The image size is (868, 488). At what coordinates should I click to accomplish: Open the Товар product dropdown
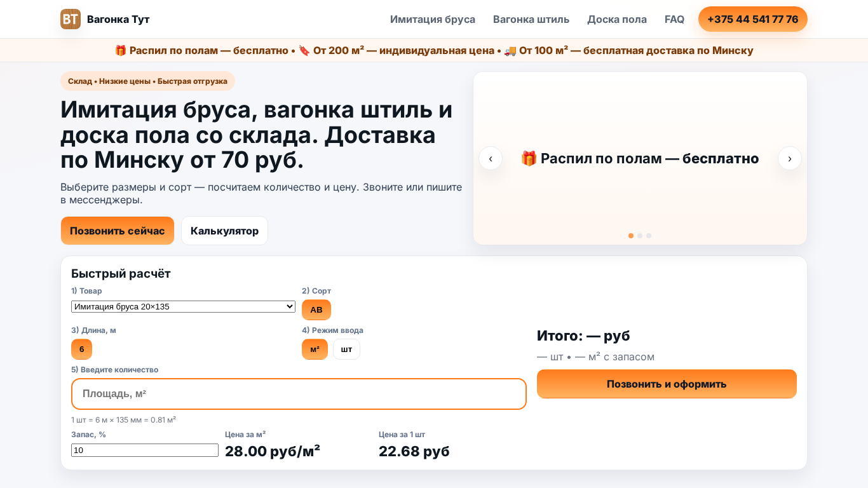(183, 307)
